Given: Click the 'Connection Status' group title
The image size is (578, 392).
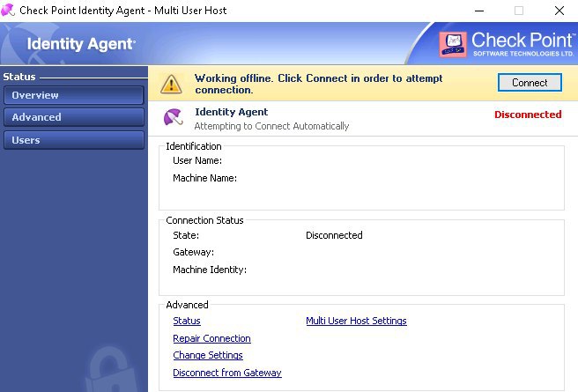Looking at the screenshot, I should [204, 220].
